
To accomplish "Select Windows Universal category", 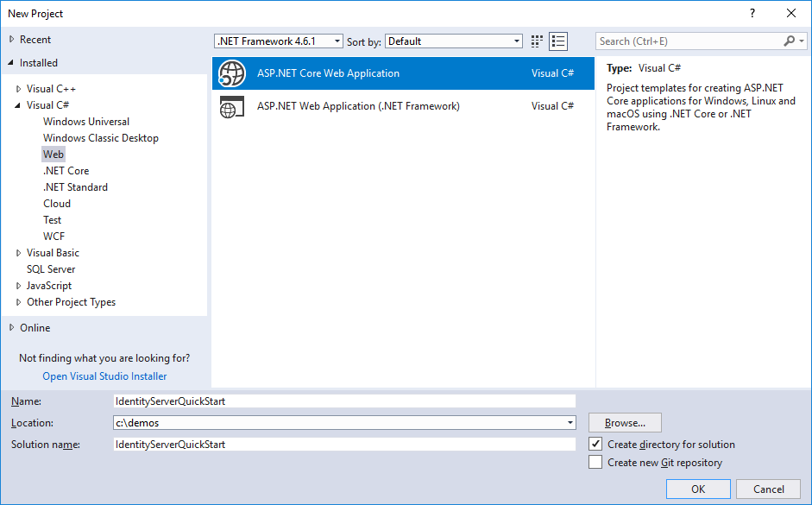I will (x=86, y=121).
